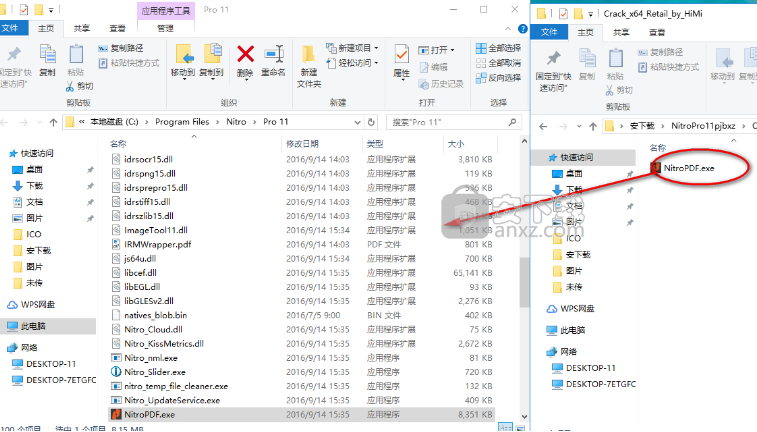Collapse the ribbon in left window
The height and width of the screenshot is (432, 757).
click(508, 28)
